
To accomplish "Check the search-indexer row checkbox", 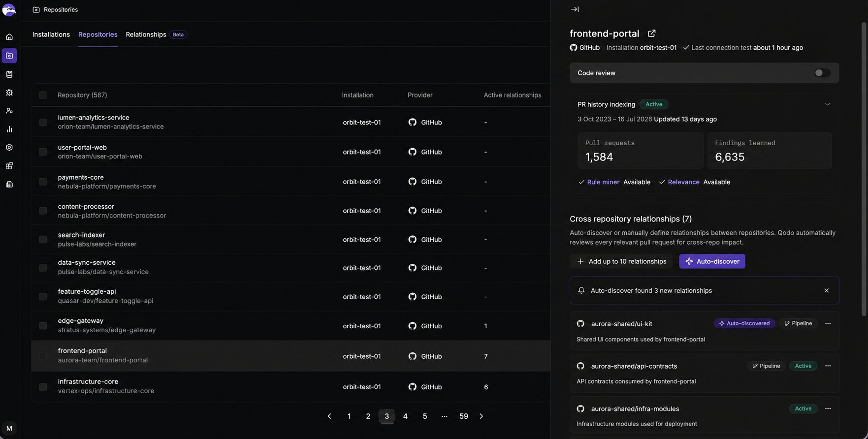I will click(43, 240).
